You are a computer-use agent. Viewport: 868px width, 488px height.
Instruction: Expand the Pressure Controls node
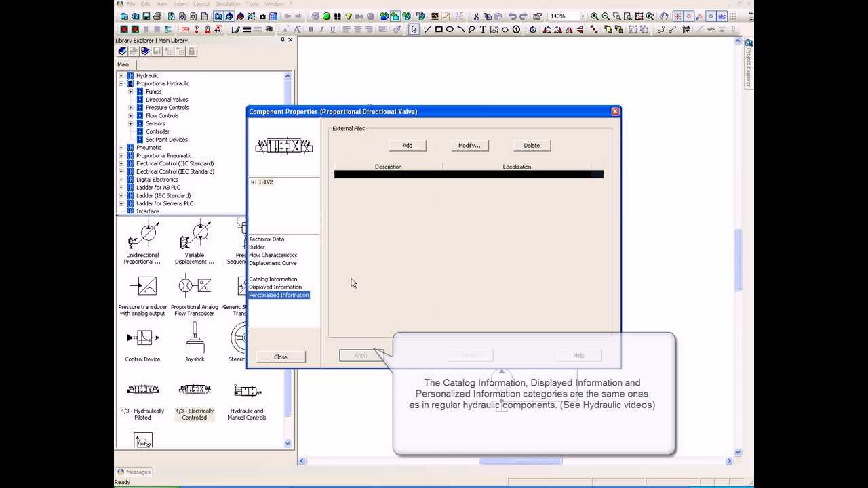[131, 108]
